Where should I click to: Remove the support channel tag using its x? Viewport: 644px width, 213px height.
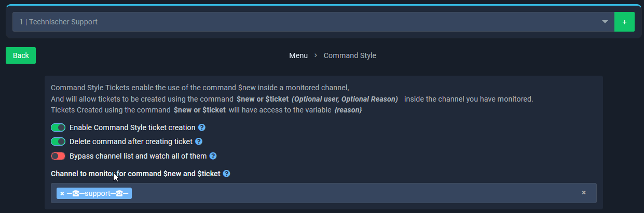click(x=62, y=193)
